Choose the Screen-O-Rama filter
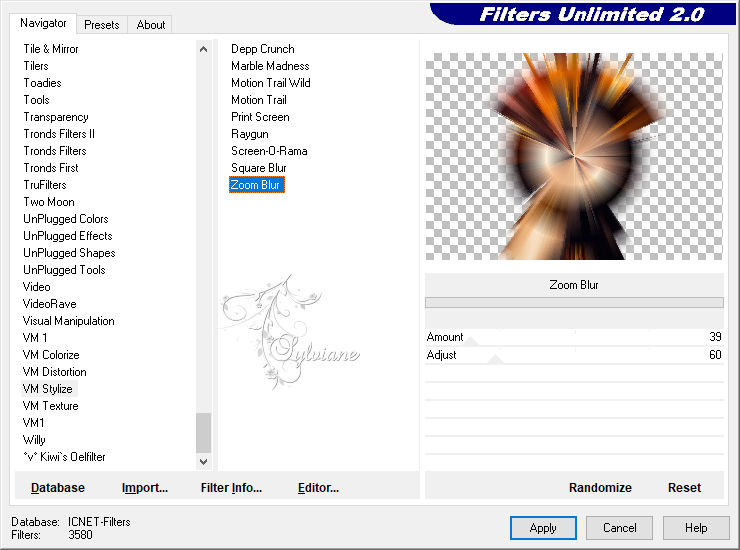740x550 pixels. [269, 151]
